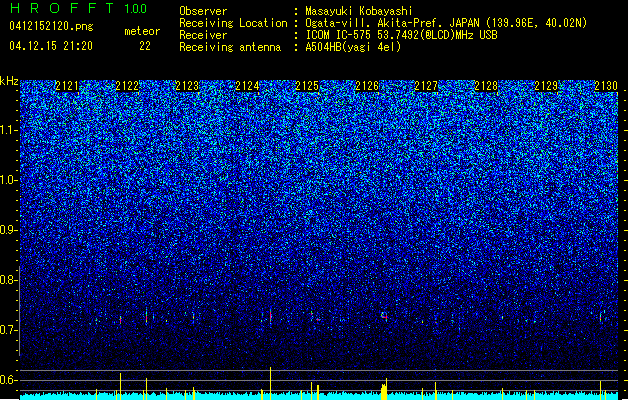Click the Receiver label
Screen dimensions: 629x400
(x=203, y=35)
